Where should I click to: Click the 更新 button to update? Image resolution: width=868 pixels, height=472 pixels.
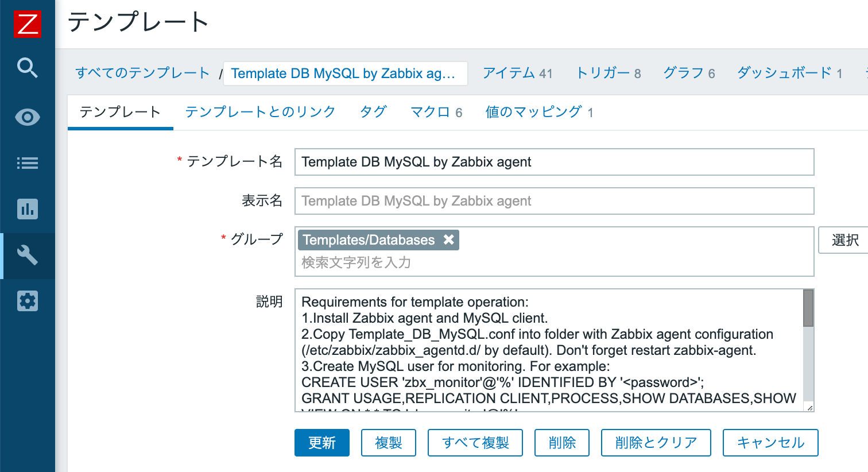pos(321,442)
